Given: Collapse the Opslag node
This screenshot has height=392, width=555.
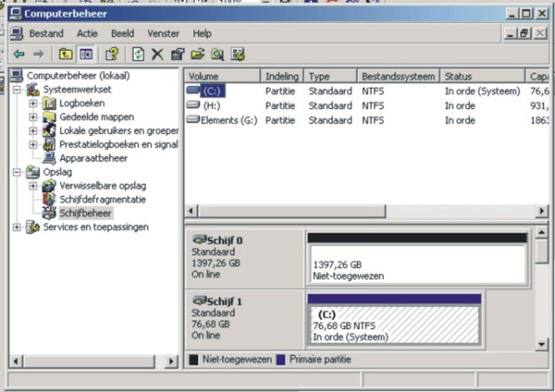Looking at the screenshot, I should 17,172.
